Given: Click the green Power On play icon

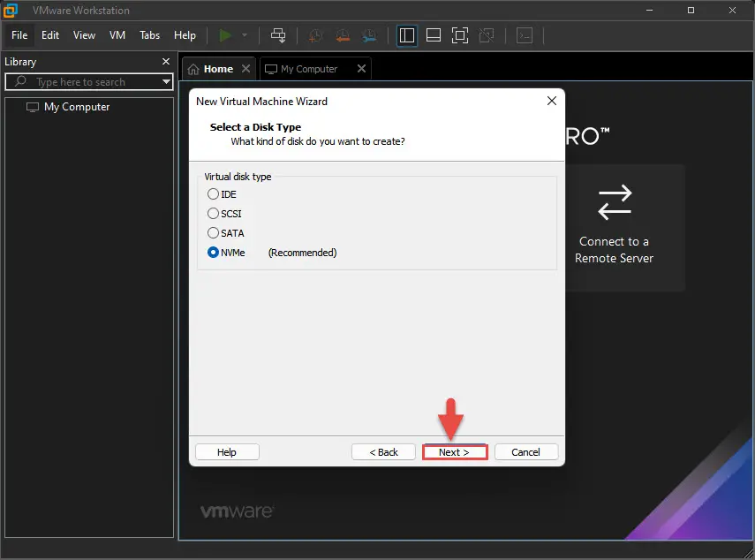Looking at the screenshot, I should [225, 35].
